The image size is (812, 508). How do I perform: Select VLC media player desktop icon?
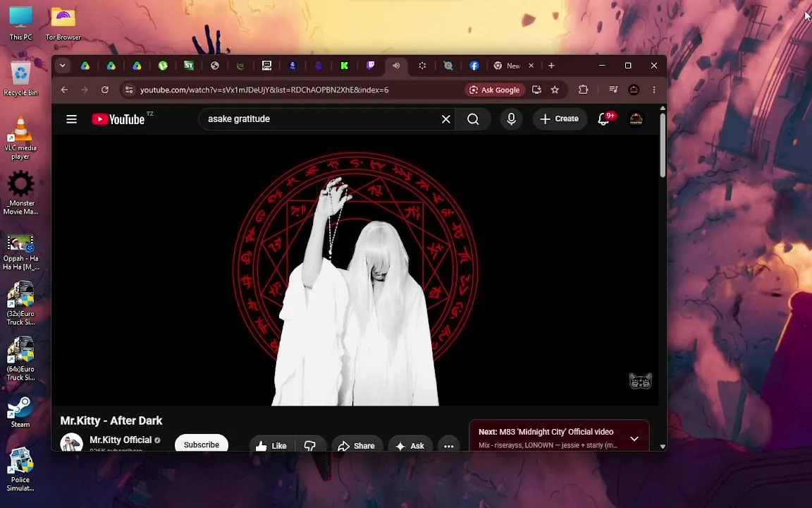(20, 138)
